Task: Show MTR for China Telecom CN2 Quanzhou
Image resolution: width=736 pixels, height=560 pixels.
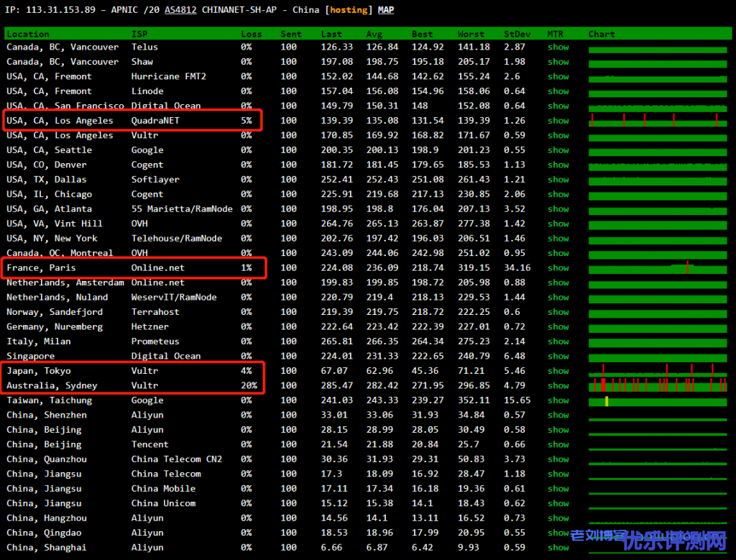Action: (558, 459)
